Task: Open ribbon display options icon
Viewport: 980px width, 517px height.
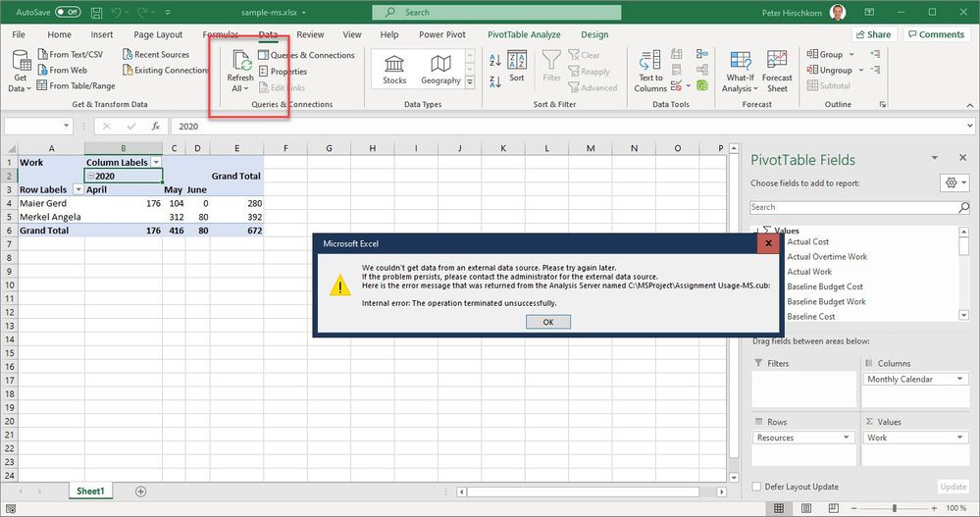Action: [x=869, y=13]
